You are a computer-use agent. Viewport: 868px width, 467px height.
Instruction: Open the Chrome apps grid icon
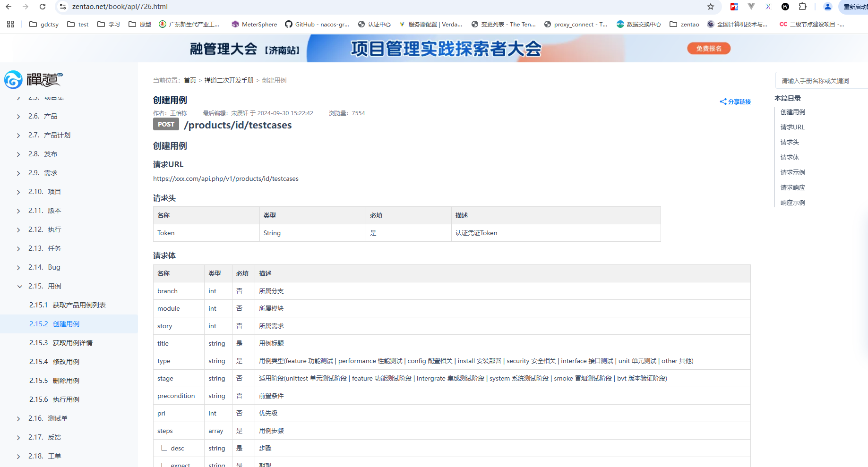tap(10, 24)
